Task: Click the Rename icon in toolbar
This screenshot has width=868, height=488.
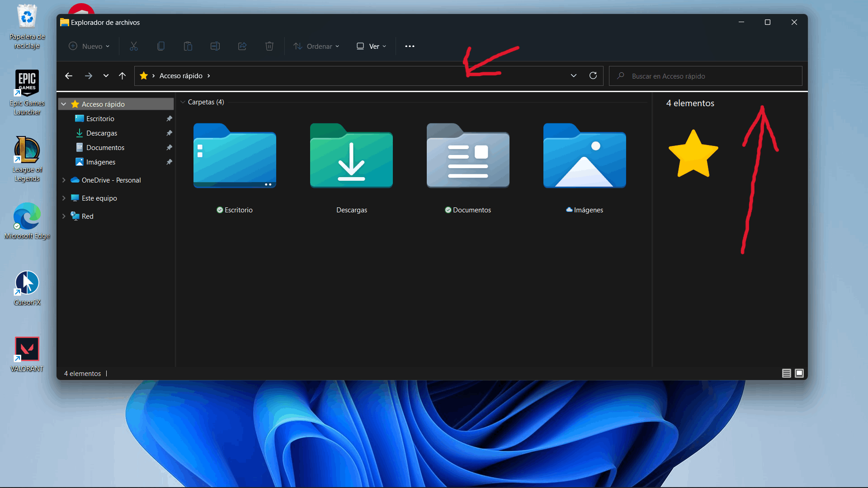Action: (x=215, y=46)
